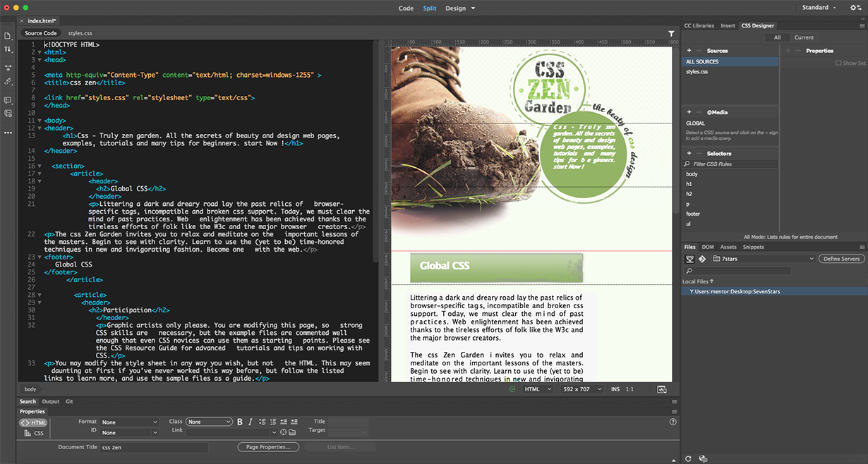Open the Output panel tab

point(51,402)
